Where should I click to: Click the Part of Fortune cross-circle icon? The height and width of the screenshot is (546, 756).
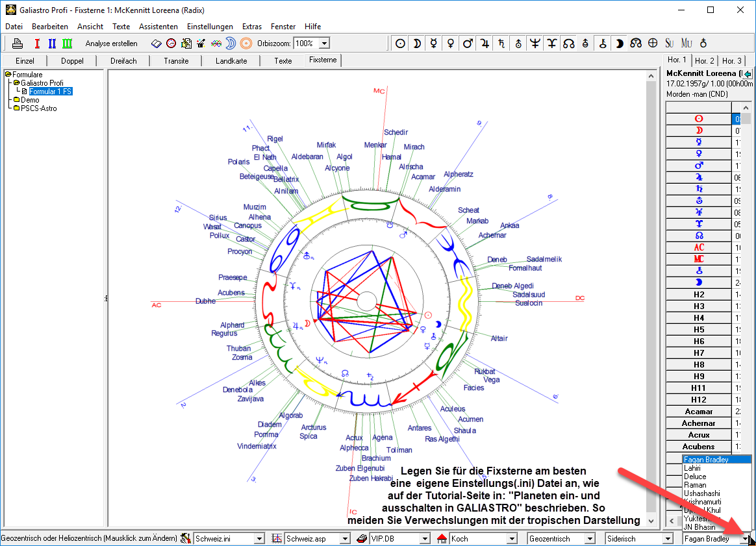coord(653,43)
